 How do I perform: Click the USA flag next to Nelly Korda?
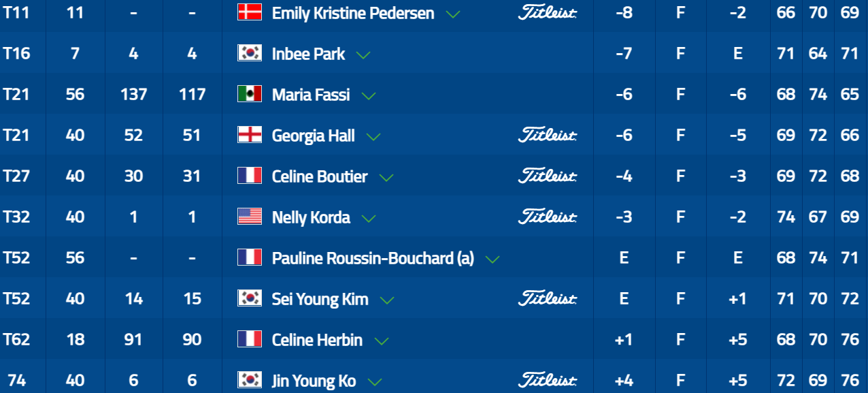(250, 217)
